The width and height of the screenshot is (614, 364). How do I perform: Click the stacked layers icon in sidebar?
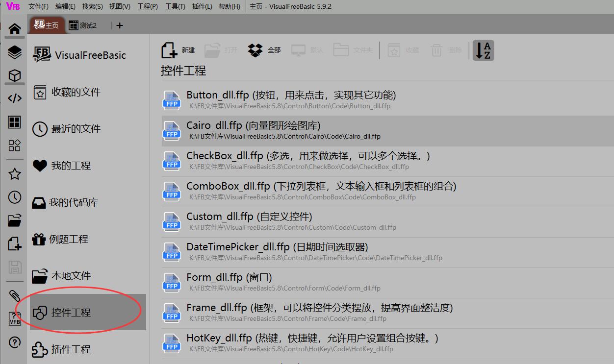pos(15,51)
